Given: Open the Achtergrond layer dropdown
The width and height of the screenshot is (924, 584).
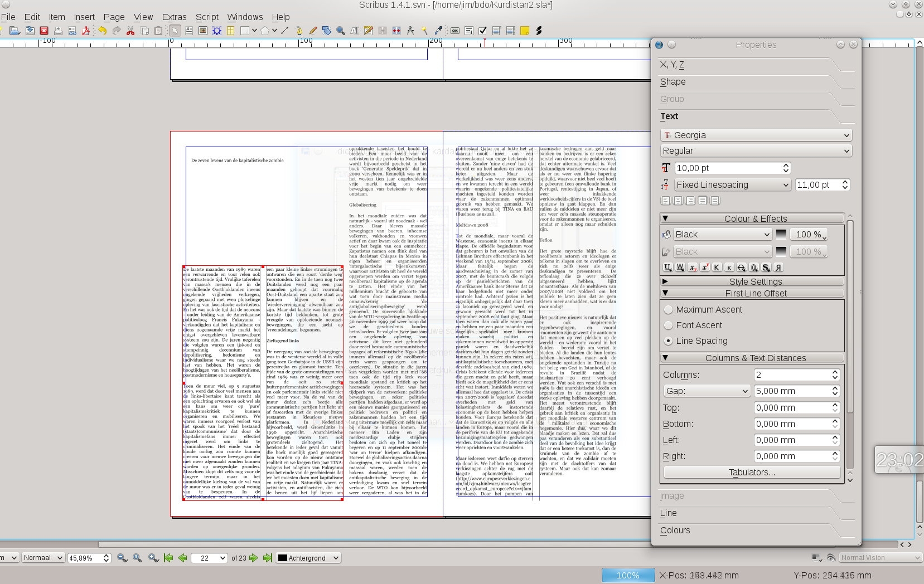Looking at the screenshot, I should coord(308,558).
